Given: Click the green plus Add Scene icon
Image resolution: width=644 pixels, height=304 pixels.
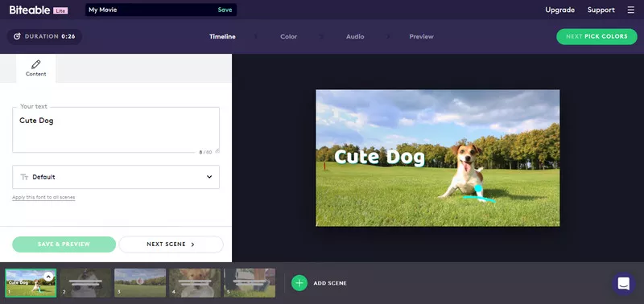Looking at the screenshot, I should (x=299, y=283).
